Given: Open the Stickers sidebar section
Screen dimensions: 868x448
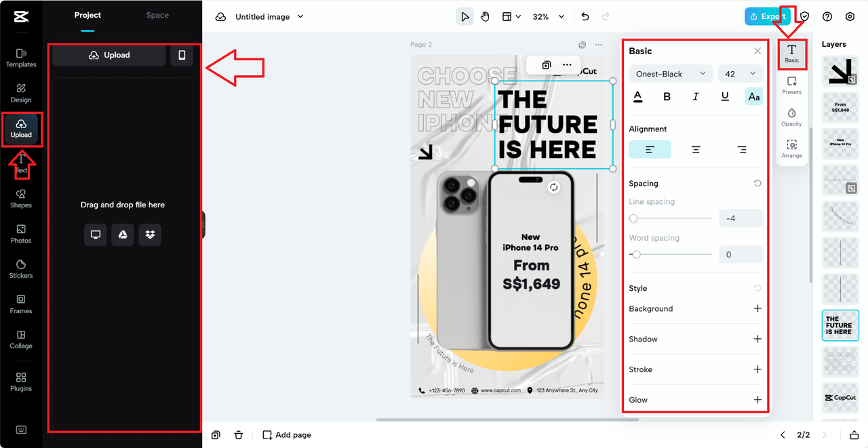Looking at the screenshot, I should click(x=21, y=269).
